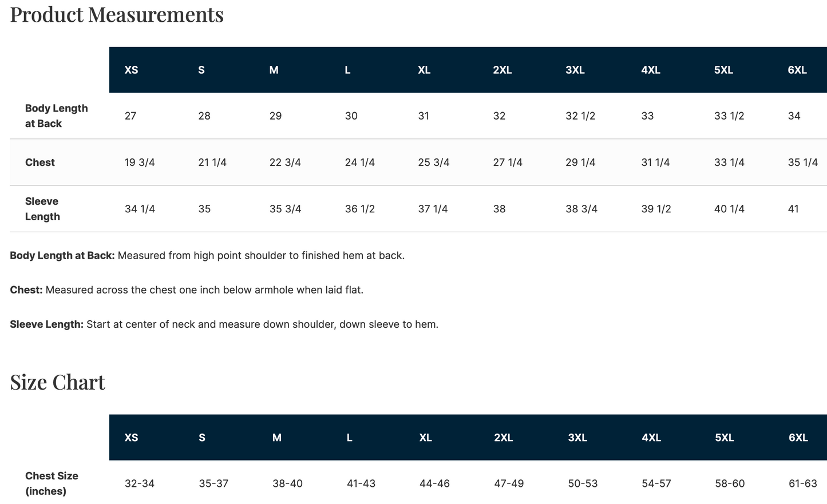Select the Chest row label
This screenshot has width=827, height=504.
click(40, 162)
